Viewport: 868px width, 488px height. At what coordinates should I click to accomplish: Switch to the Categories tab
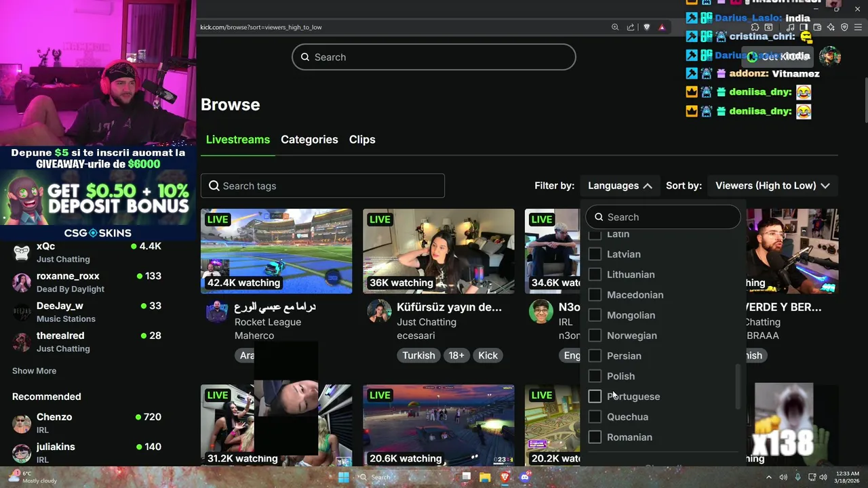[x=309, y=140]
